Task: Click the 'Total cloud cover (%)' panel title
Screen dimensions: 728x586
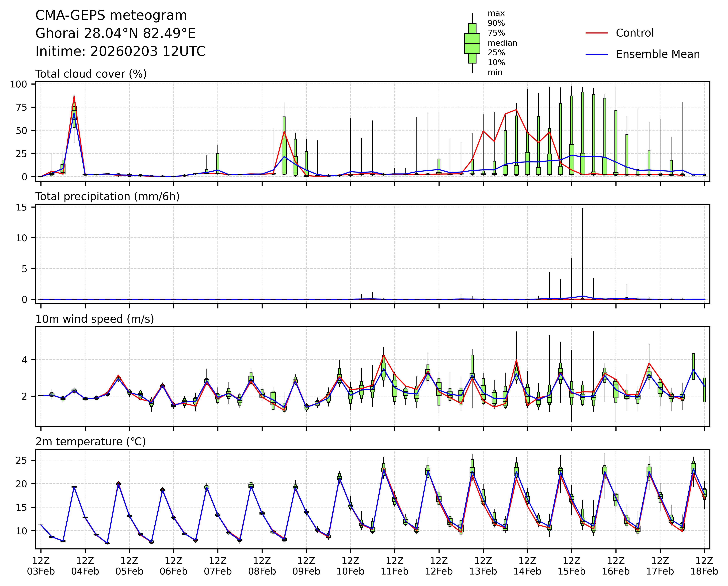Action: (91, 74)
